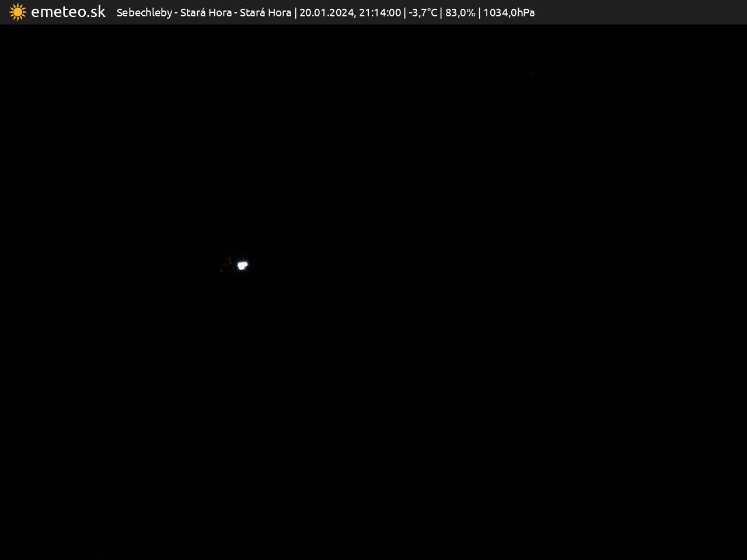The height and width of the screenshot is (560, 747).
Task: Click the pipe separator before the temperature
Action: point(405,13)
